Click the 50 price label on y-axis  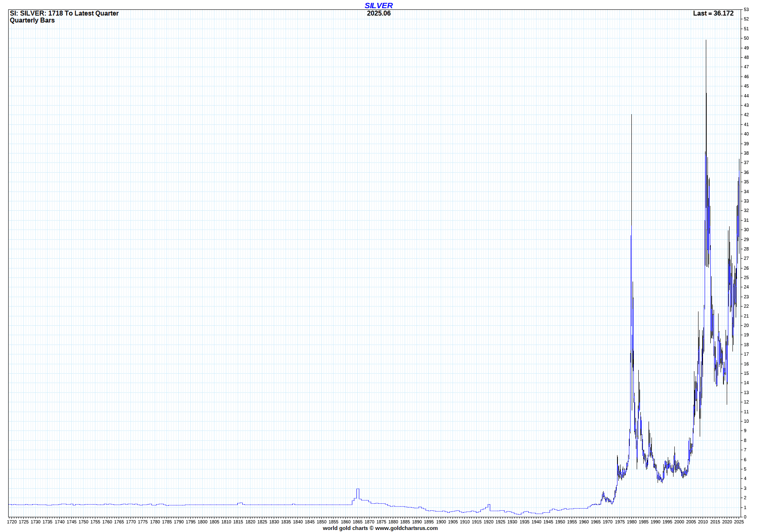tap(746, 38)
